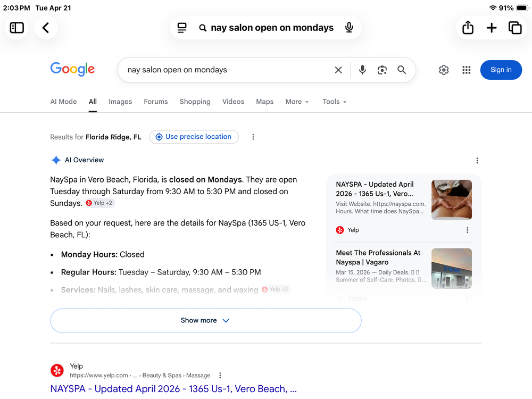
Task: Open the Google apps grid
Action: coord(467,70)
